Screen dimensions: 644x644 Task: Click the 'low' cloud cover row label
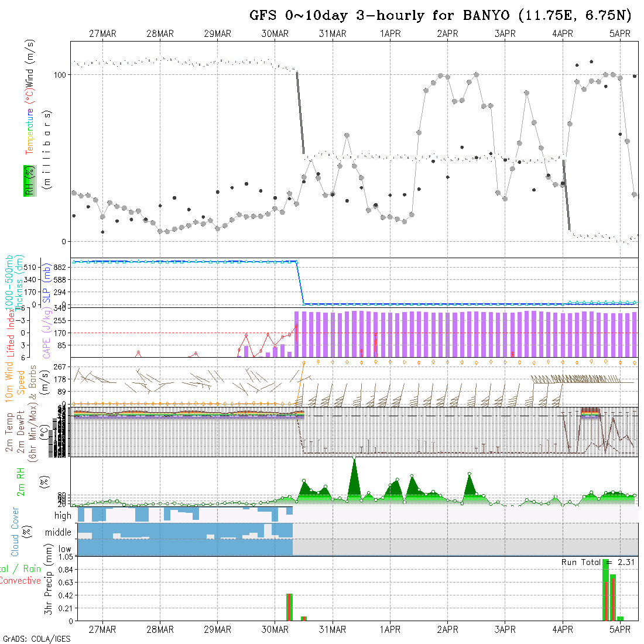[x=64, y=550]
